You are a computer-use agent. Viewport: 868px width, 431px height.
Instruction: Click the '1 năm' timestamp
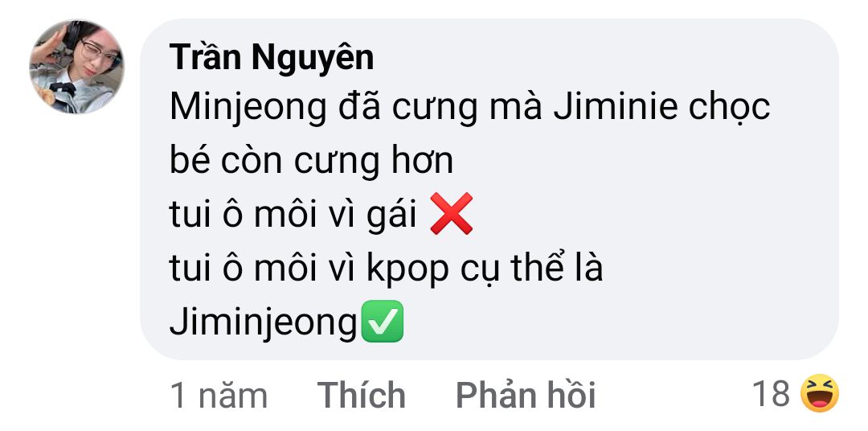[x=219, y=395]
